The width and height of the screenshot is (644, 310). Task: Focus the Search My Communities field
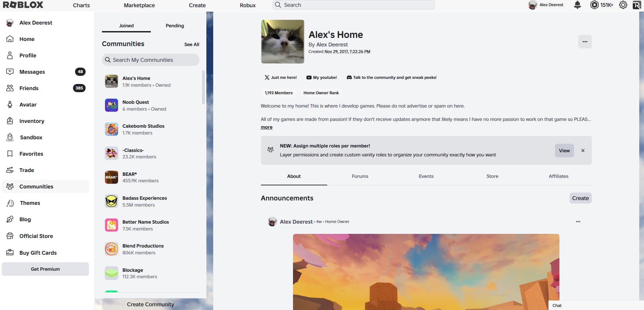tap(150, 60)
